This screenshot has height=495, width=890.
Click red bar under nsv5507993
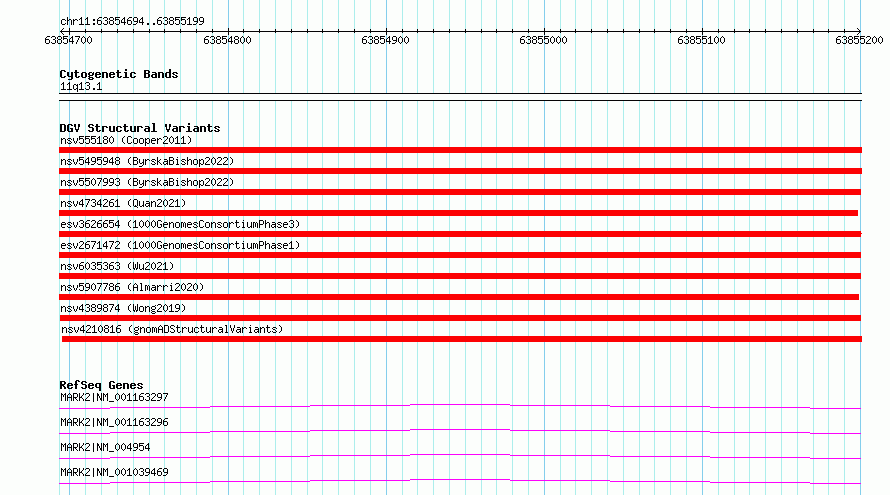(460, 192)
